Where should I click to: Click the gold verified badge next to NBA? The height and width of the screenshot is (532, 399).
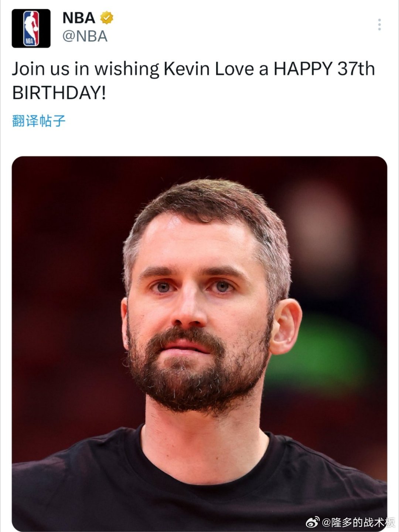[107, 18]
